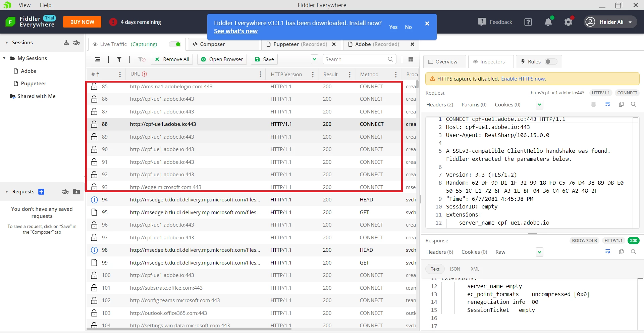644x333 pixels.
Task: Open the help question mark icon
Action: click(528, 22)
